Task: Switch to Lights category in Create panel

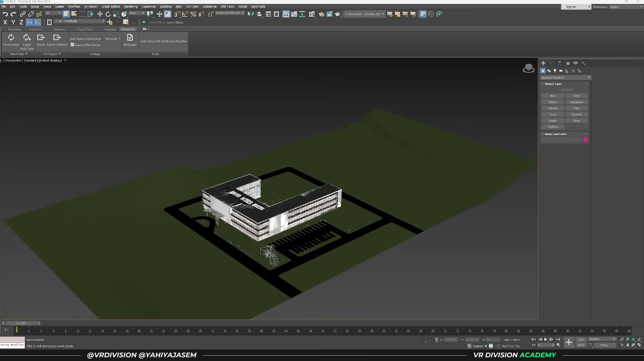Action: pos(555,71)
